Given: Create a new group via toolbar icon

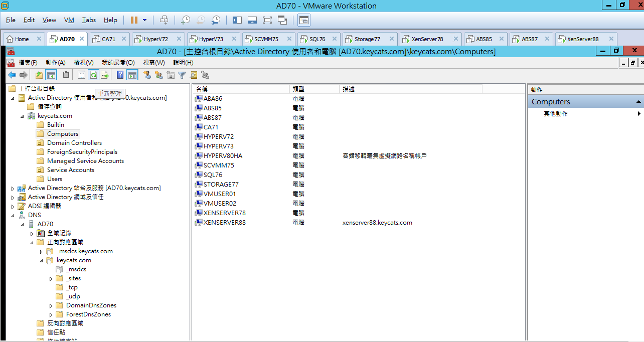Looking at the screenshot, I should 158,75.
